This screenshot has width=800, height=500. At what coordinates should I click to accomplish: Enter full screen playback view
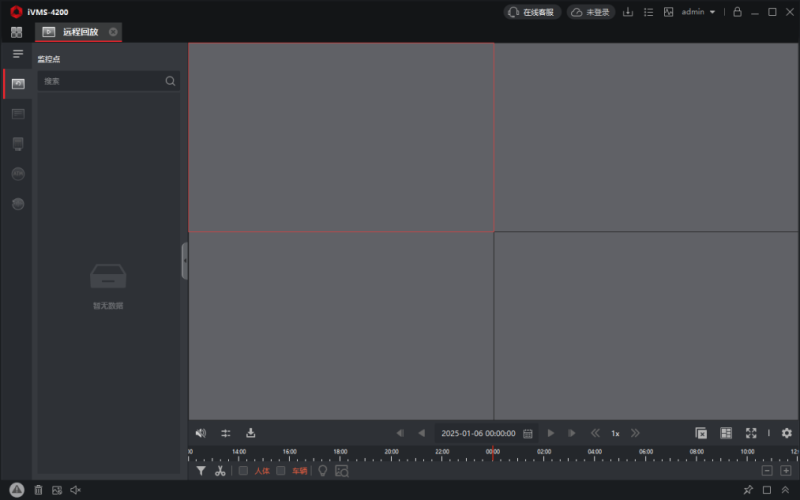(x=751, y=433)
